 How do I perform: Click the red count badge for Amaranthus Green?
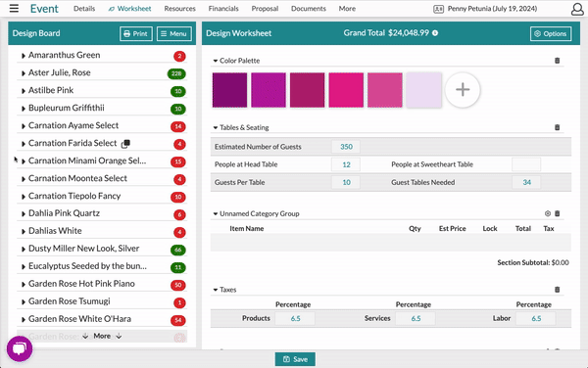point(179,56)
